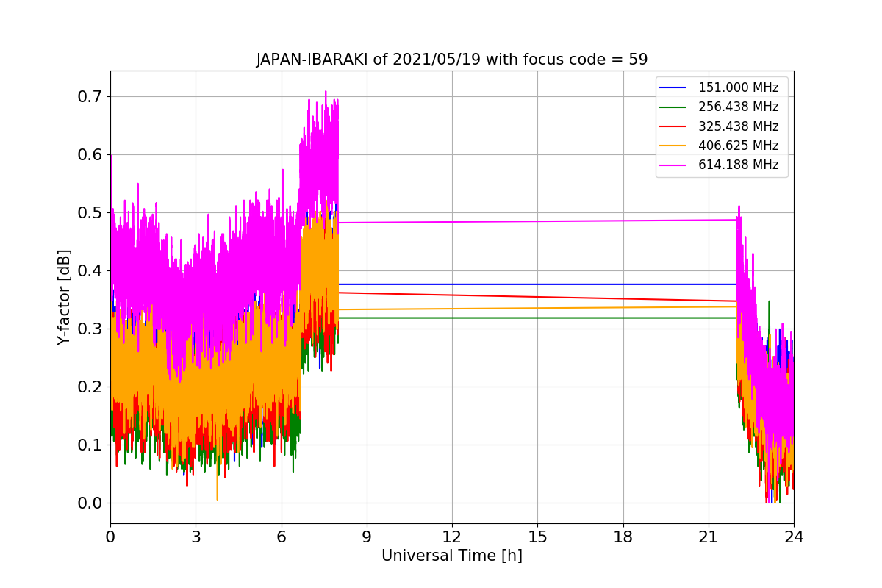Image resolution: width=882 pixels, height=588 pixels.
Task: Click the Y-factor [dB] axis label
Action: tap(65, 297)
